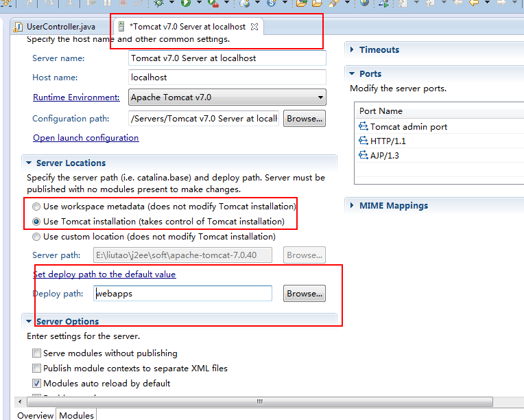Click the Deploy path webapps field
The image size is (524, 420).
point(182,293)
